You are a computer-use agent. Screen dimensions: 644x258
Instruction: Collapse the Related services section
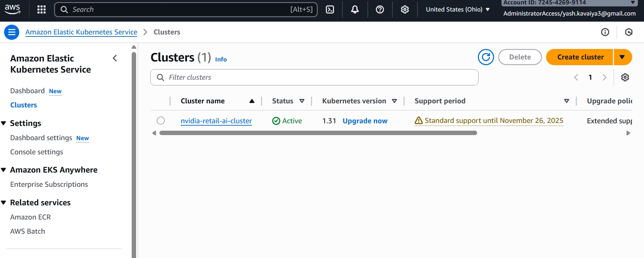click(x=4, y=203)
